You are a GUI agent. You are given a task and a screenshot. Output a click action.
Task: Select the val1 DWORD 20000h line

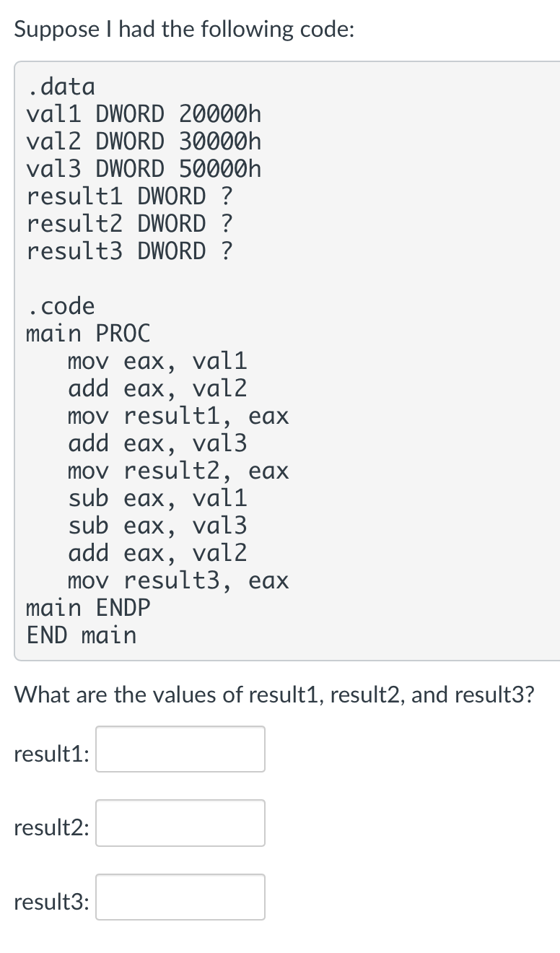point(144,114)
